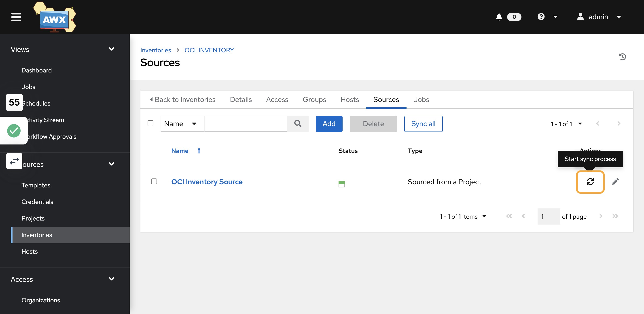Switch to the Hosts tab
The height and width of the screenshot is (314, 644).
350,100
